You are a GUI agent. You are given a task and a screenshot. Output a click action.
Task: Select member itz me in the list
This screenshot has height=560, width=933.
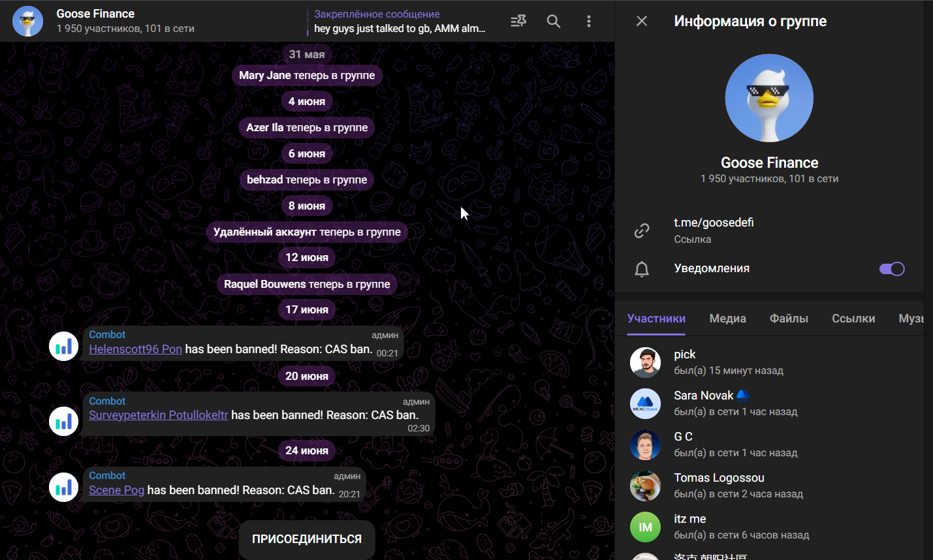pyautogui.click(x=769, y=527)
